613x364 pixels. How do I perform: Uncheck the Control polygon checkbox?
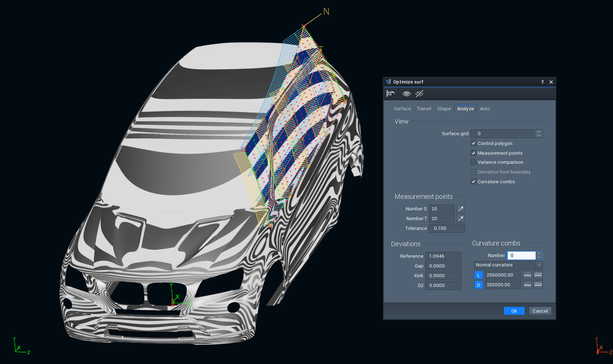(x=473, y=144)
